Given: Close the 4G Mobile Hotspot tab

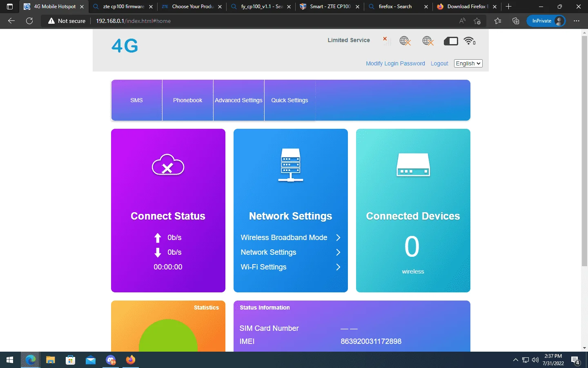Looking at the screenshot, I should (82, 7).
